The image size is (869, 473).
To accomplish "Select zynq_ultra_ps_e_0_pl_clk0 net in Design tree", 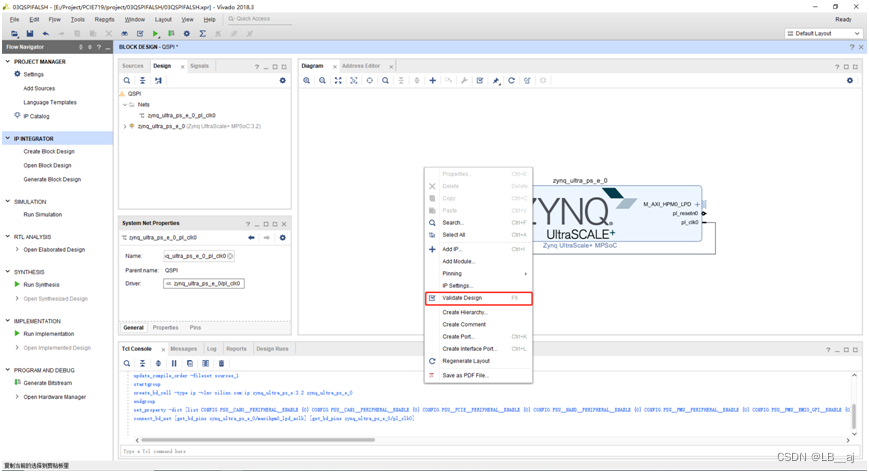I will point(182,116).
